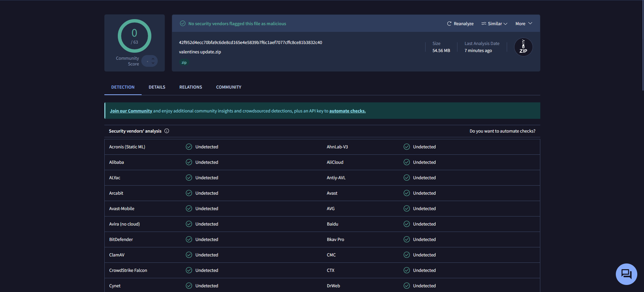Click the Similar icon
The width and height of the screenshot is (644, 292).
pos(484,23)
